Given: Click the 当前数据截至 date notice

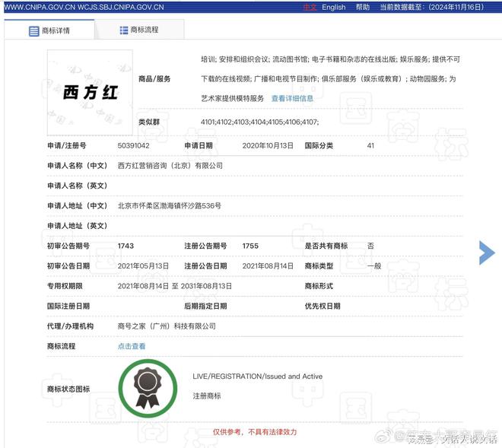Looking at the screenshot, I should click(431, 7).
